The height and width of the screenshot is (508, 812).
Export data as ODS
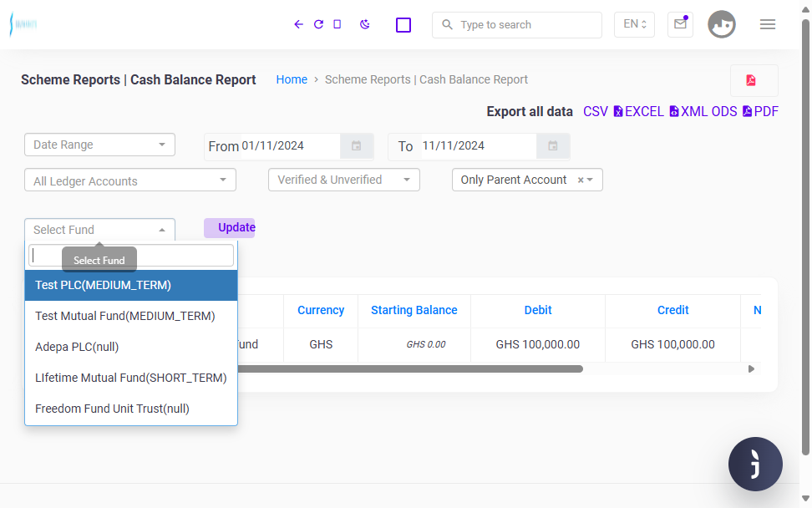[724, 112]
